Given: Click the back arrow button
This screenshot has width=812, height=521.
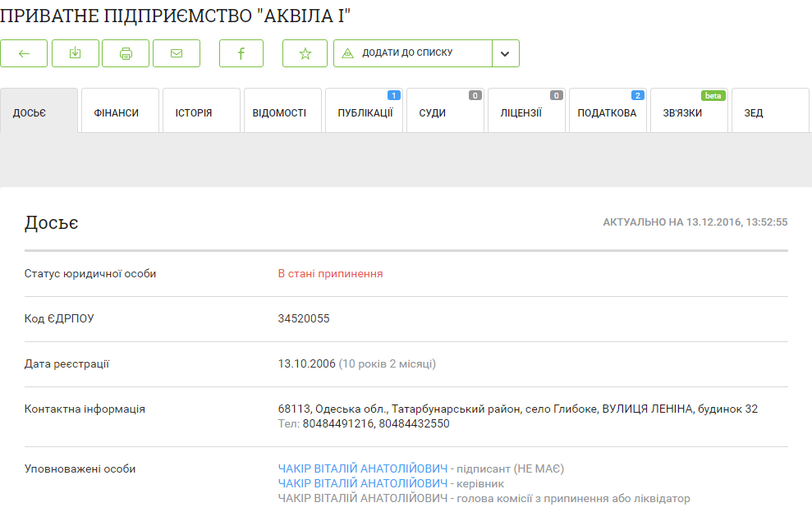Looking at the screenshot, I should pos(24,53).
